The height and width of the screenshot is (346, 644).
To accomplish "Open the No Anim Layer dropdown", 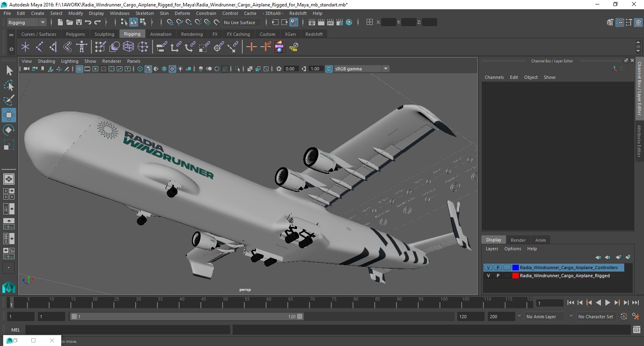I will tap(545, 317).
